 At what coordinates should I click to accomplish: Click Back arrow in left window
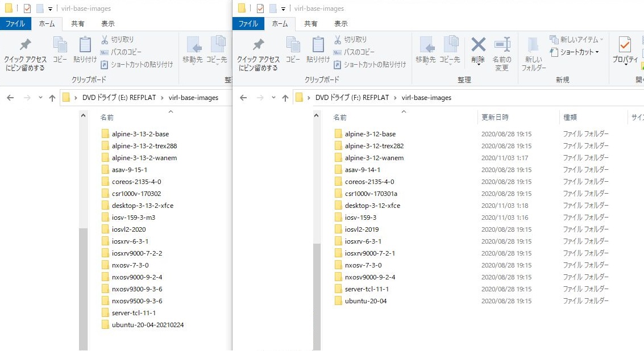pyautogui.click(x=10, y=98)
